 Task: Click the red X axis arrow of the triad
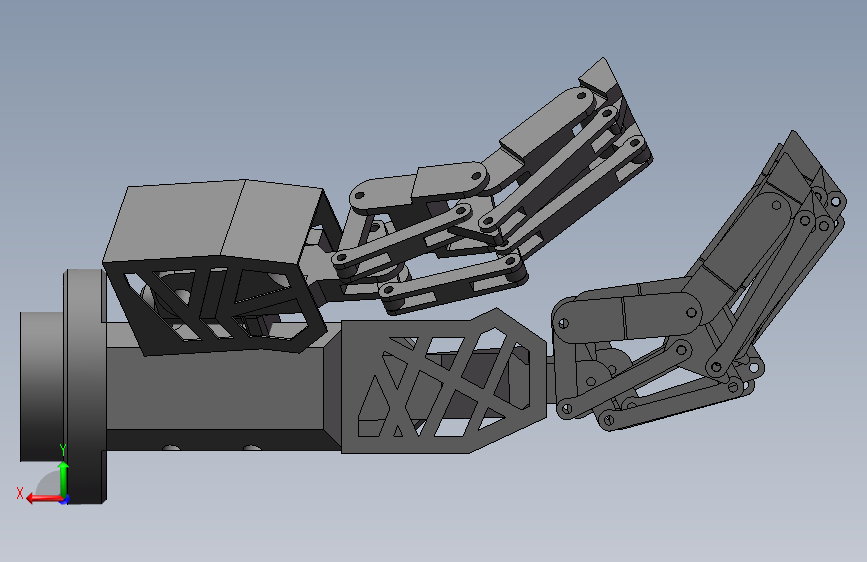click(x=44, y=499)
